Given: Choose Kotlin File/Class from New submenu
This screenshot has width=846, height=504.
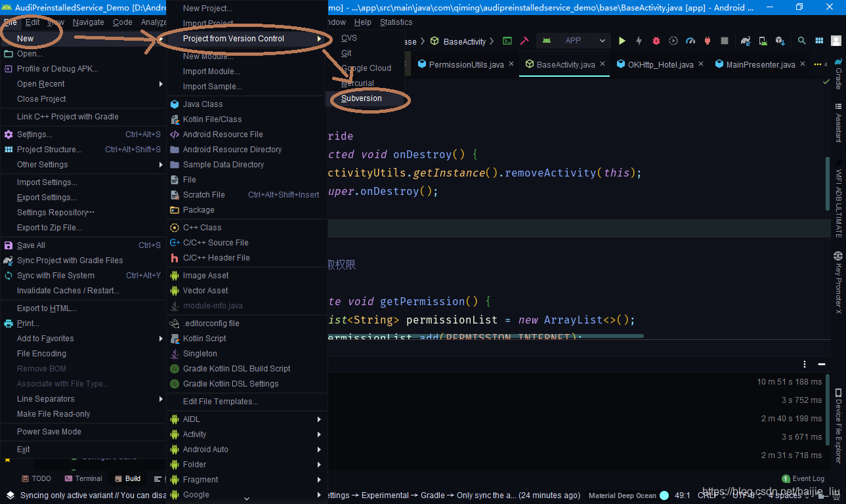Looking at the screenshot, I should click(x=247, y=119).
